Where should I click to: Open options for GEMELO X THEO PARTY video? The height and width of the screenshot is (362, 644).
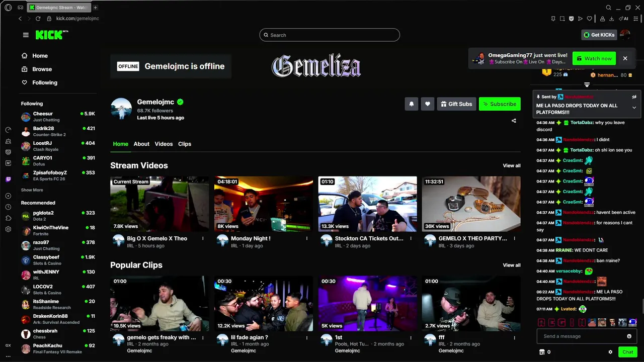514,238
